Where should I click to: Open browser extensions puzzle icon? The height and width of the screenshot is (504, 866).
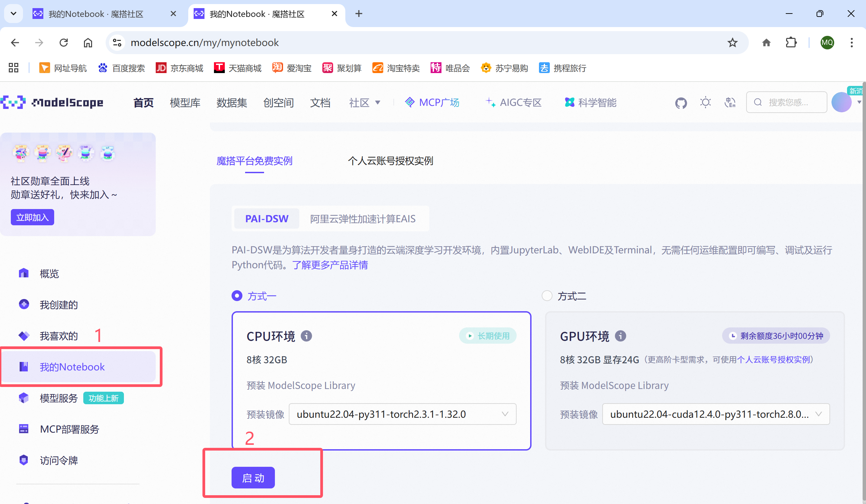(x=791, y=43)
